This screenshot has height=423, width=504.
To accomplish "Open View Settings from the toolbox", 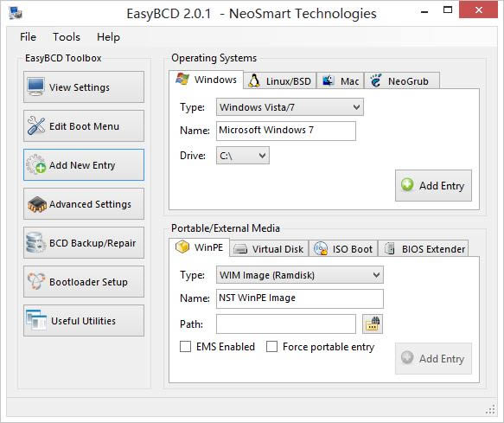I will 84,87.
